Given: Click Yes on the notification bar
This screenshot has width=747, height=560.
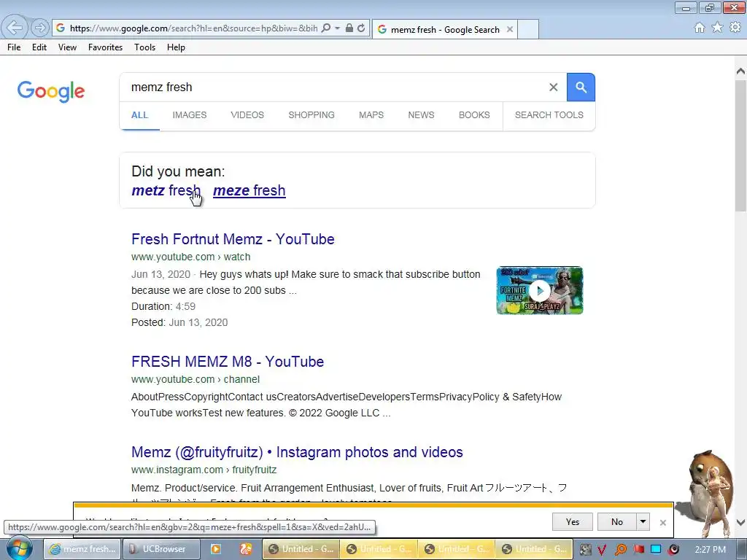Looking at the screenshot, I should [573, 522].
